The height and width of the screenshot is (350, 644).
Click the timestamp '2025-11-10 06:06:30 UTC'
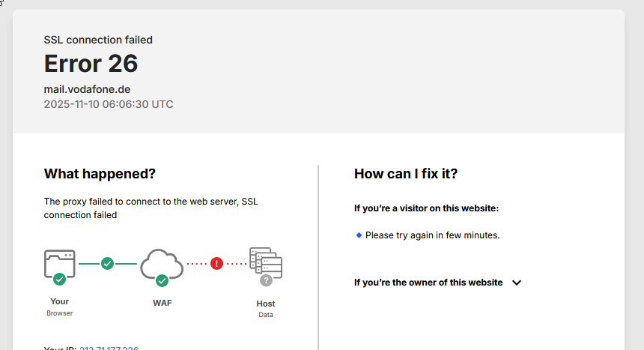pos(109,104)
